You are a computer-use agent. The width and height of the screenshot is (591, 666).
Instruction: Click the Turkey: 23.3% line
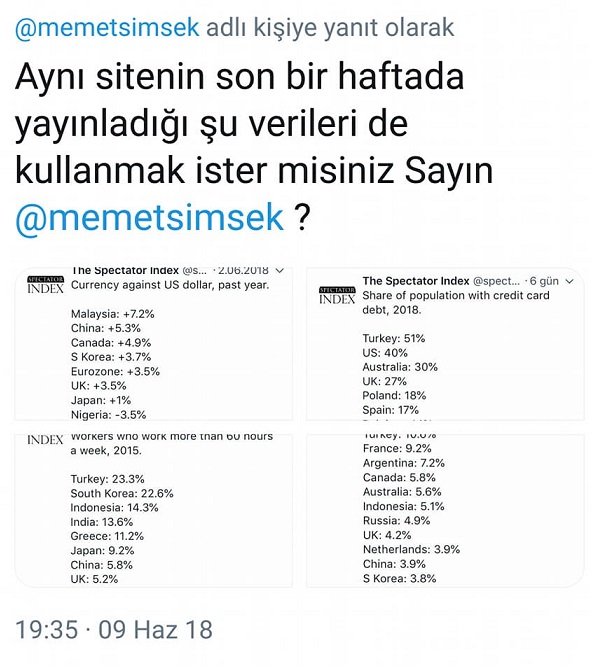click(107, 479)
